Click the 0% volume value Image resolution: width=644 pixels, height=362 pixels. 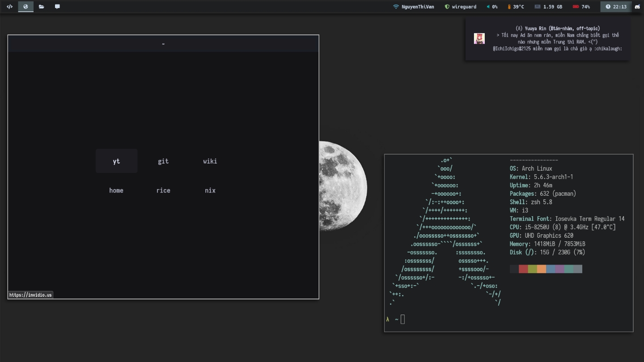point(495,7)
